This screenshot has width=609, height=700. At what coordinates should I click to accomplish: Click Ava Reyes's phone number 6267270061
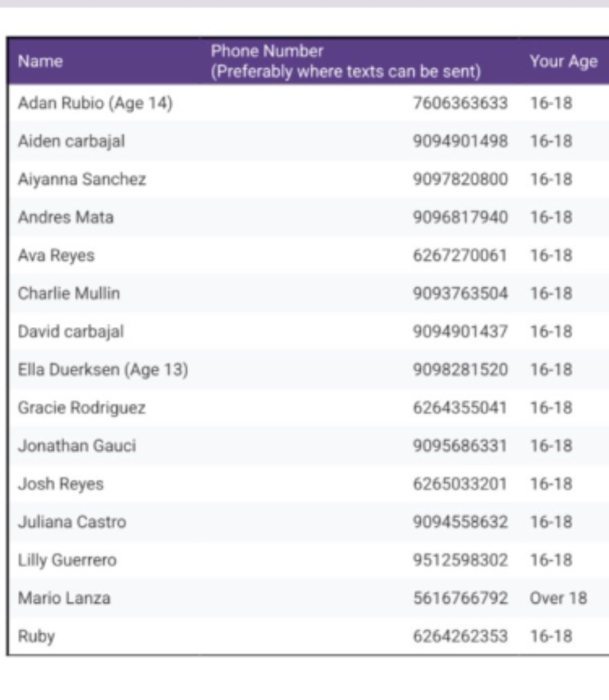(x=460, y=255)
